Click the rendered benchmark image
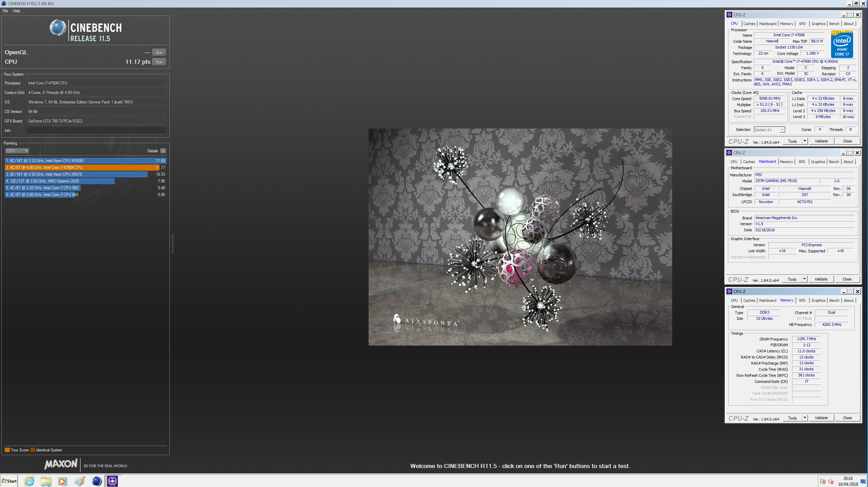The image size is (868, 487). (520, 237)
